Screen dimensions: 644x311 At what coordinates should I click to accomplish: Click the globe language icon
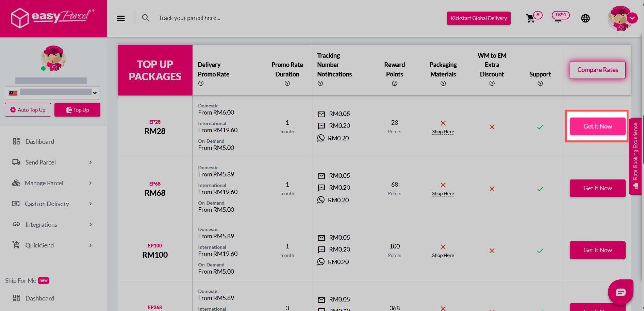(x=585, y=18)
